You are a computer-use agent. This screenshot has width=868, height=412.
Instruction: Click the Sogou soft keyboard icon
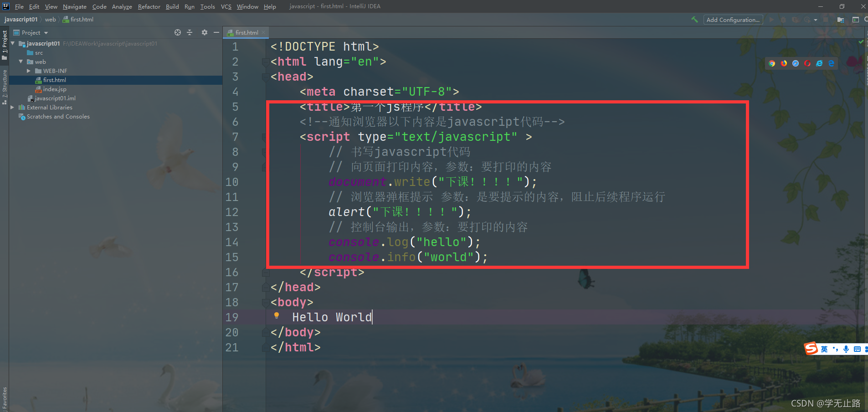857,349
